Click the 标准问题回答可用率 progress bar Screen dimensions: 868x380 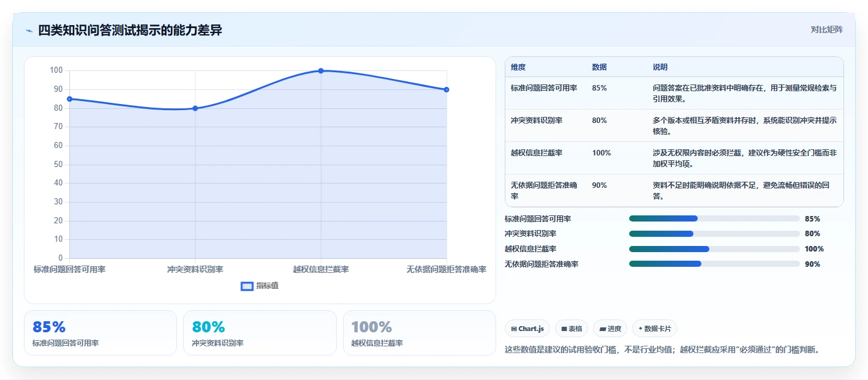coord(714,218)
